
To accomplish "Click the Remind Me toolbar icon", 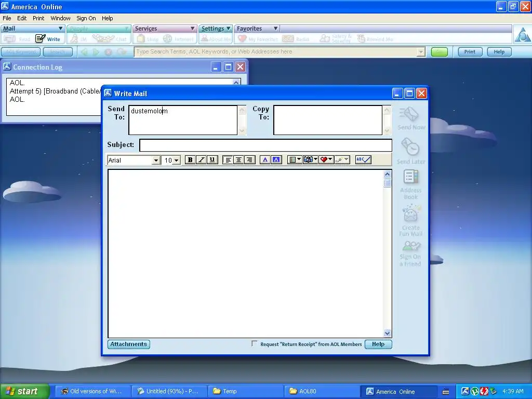I will pyautogui.click(x=361, y=38).
